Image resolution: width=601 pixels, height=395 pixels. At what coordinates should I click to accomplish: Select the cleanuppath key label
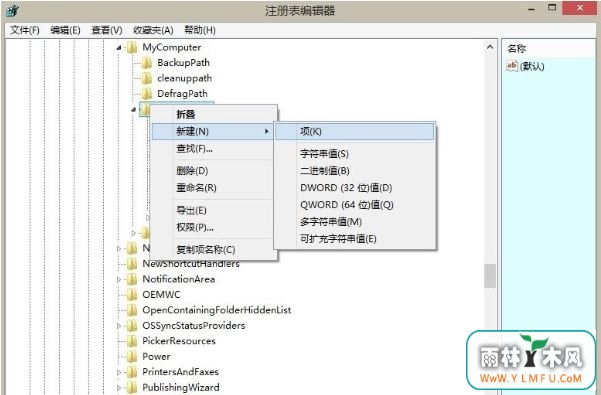[x=185, y=79]
